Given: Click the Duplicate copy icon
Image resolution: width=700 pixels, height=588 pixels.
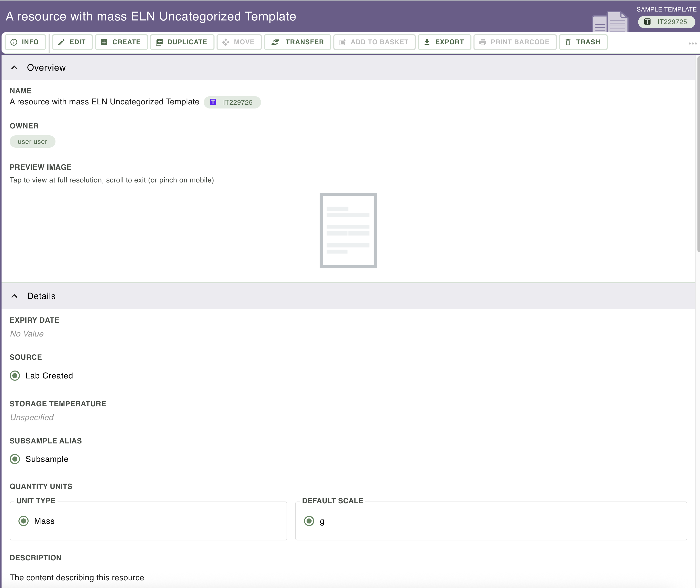Looking at the screenshot, I should tap(159, 42).
